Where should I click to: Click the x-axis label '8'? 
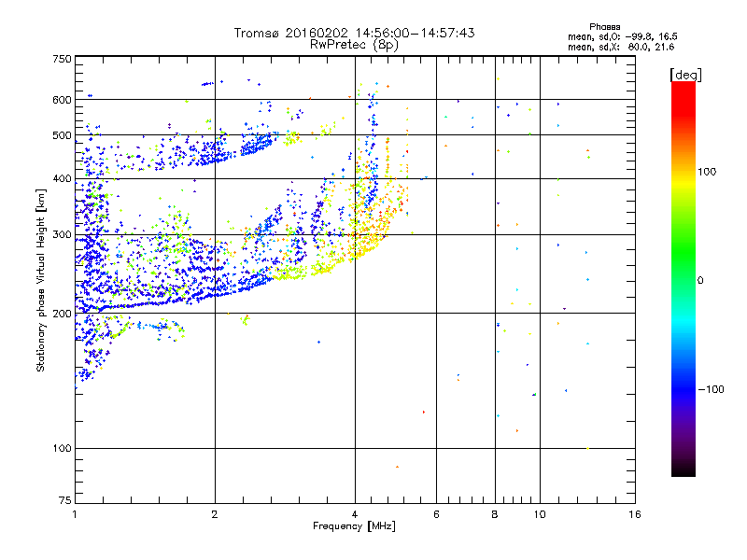tap(495, 514)
